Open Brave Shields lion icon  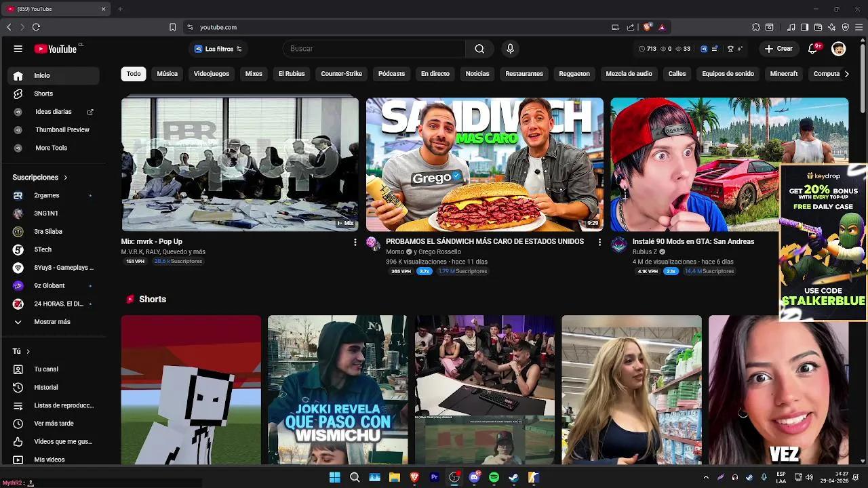647,27
